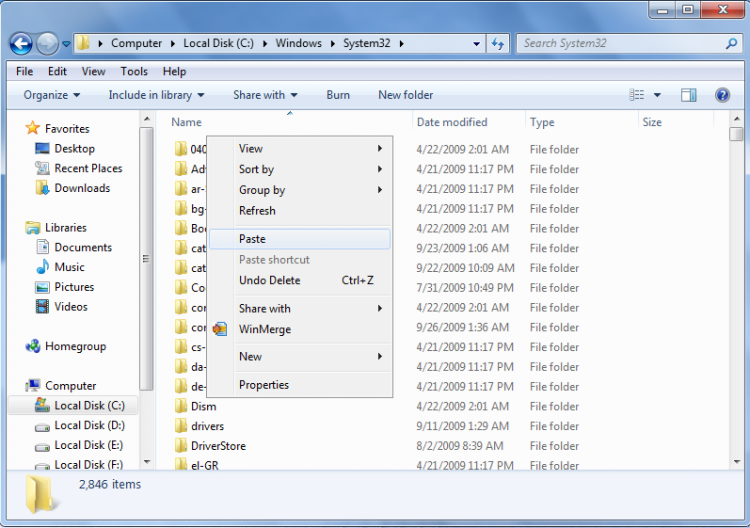Select the DriverStore folder
The height and width of the screenshot is (528, 750).
tap(218, 446)
